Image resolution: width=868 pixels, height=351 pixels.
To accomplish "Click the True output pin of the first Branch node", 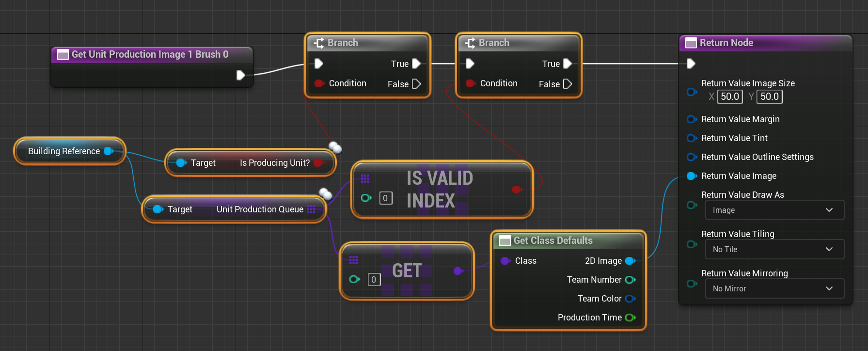I will [416, 64].
